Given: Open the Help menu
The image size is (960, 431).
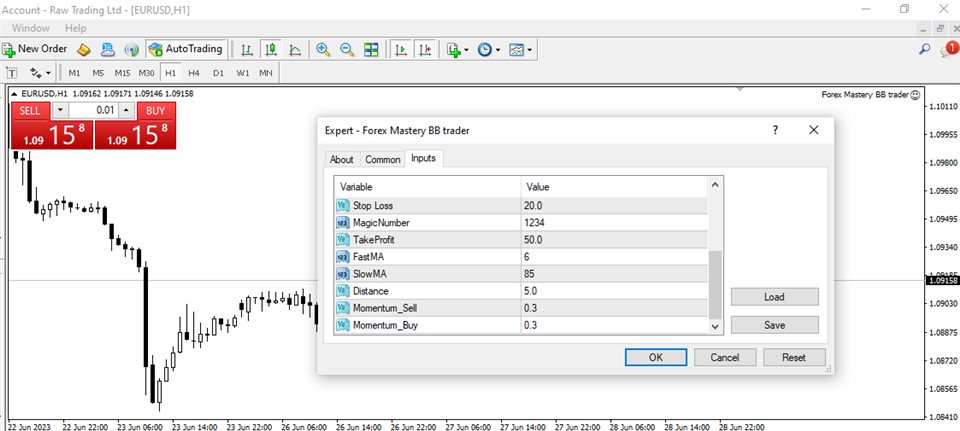Looking at the screenshot, I should click(76, 28).
